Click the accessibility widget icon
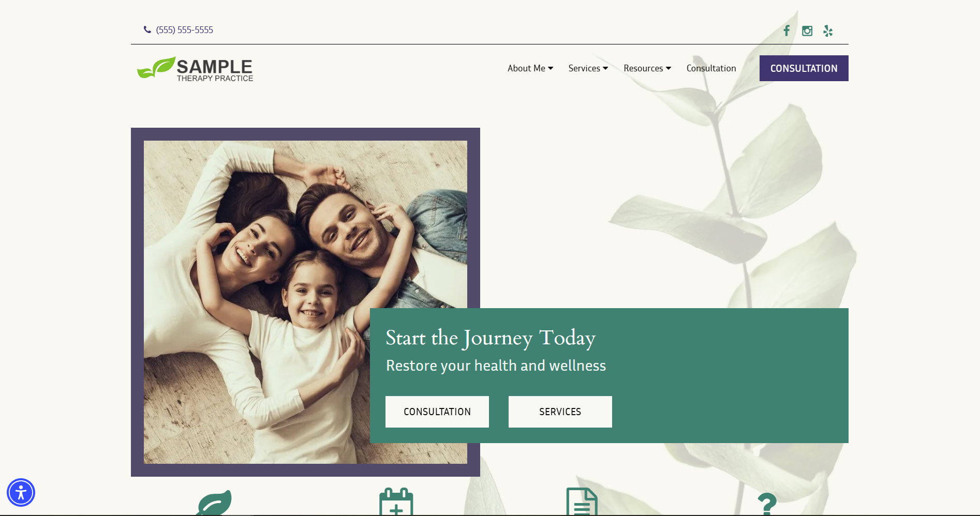The height and width of the screenshot is (516, 980). click(x=21, y=492)
